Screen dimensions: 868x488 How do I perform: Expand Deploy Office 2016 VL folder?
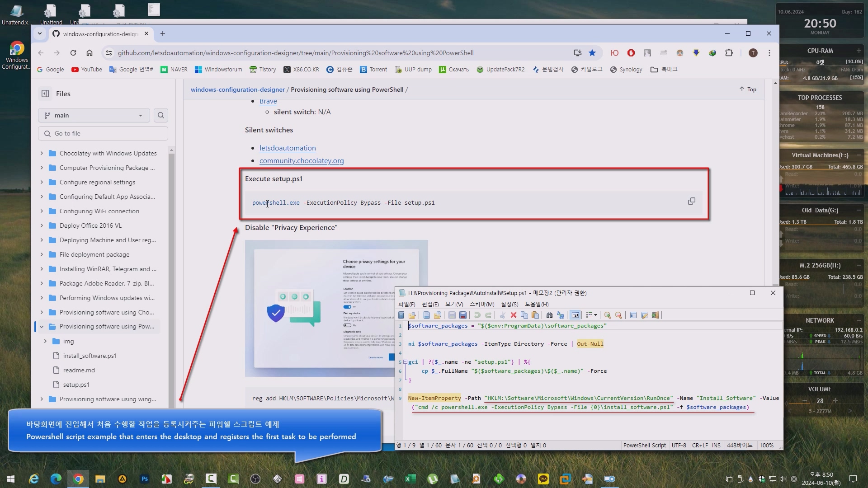click(42, 225)
